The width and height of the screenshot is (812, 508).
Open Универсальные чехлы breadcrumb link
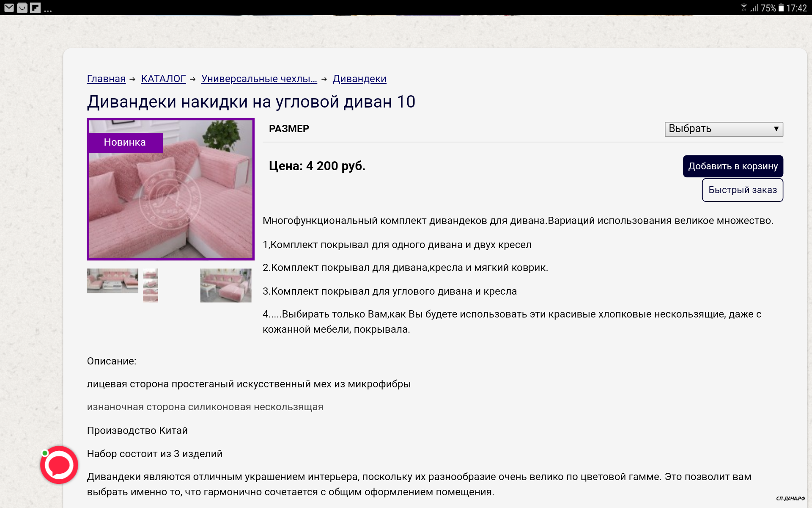click(259, 79)
